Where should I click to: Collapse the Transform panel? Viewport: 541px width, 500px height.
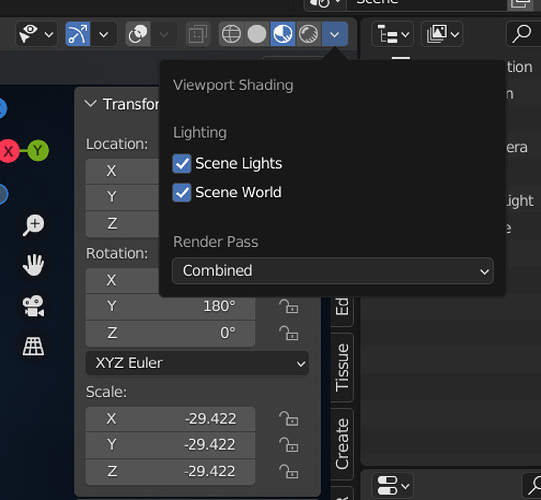90,104
